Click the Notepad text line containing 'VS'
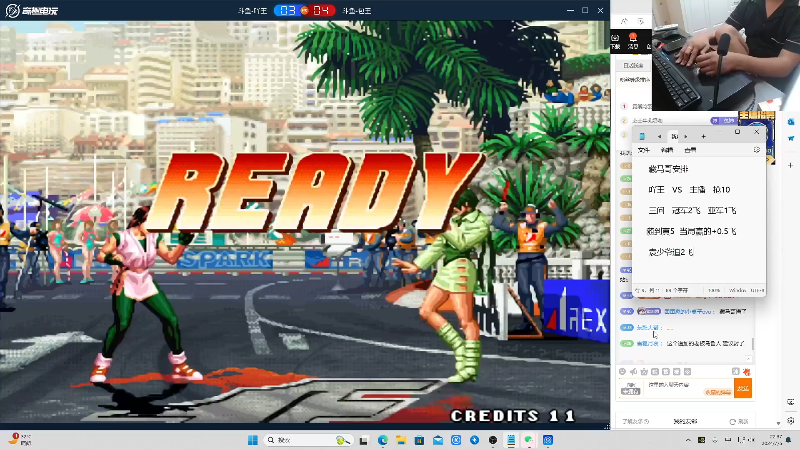Screen dimensions: 800x450 tap(689, 189)
